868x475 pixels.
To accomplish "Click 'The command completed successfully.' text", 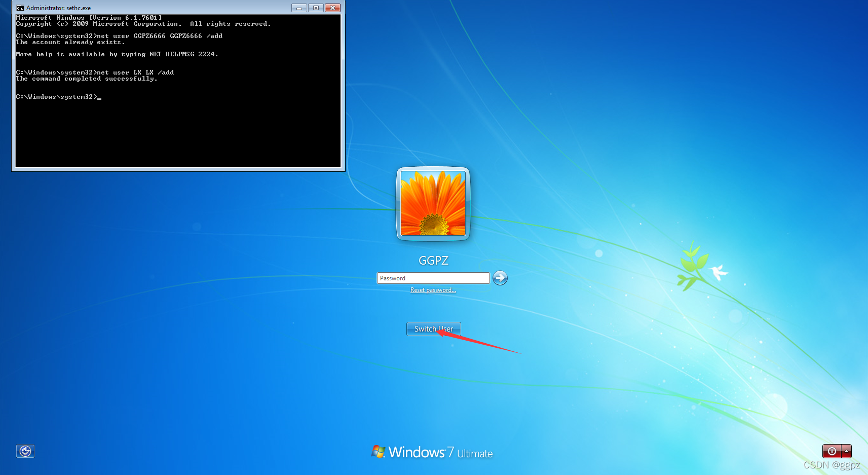I will click(87, 79).
